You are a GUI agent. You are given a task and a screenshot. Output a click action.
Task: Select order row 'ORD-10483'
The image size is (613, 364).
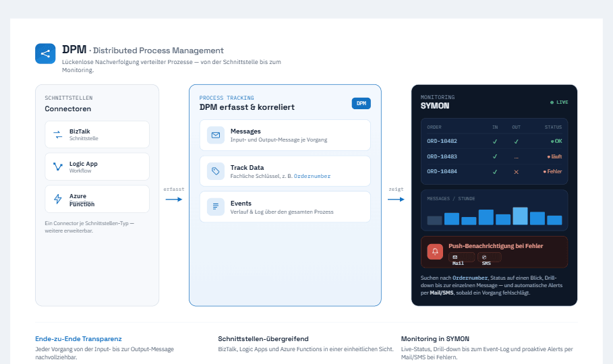click(494, 156)
